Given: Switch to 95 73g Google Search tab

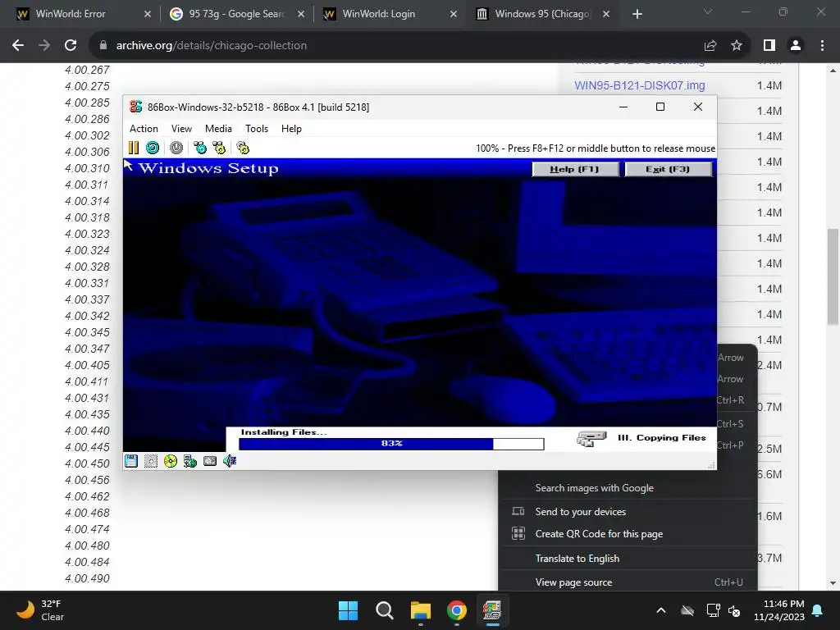Looking at the screenshot, I should (231, 14).
